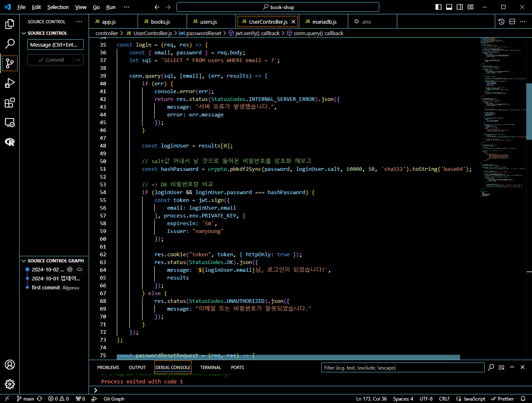Open the Run and Debug view
The height and width of the screenshot is (403, 532).
[10, 83]
